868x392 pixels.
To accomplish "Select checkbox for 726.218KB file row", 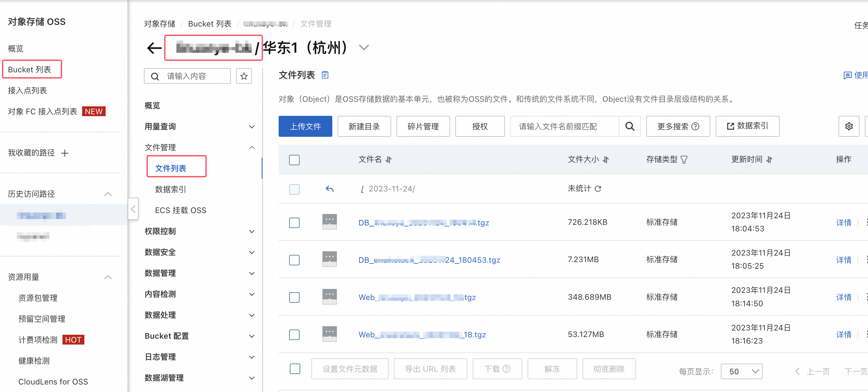I will click(x=294, y=223).
